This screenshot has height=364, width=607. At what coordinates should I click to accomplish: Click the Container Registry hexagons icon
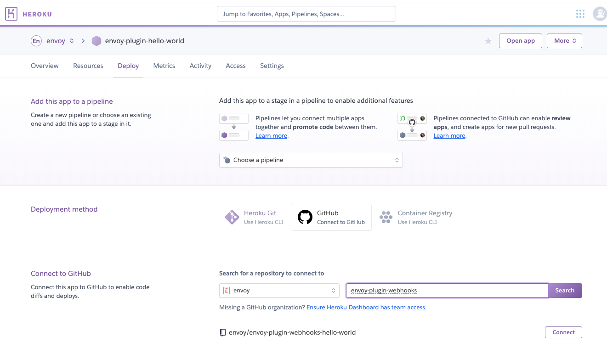386,217
